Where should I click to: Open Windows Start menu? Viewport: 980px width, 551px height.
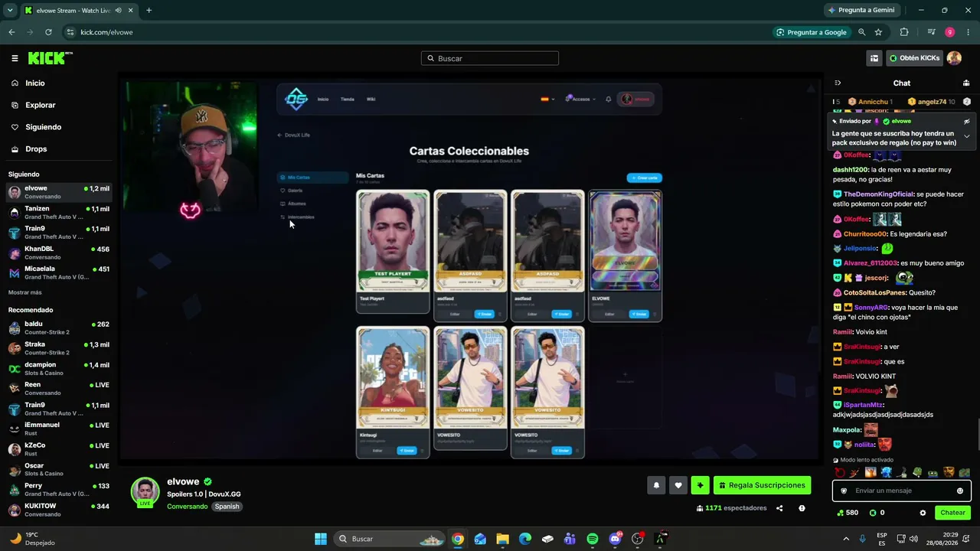click(321, 539)
